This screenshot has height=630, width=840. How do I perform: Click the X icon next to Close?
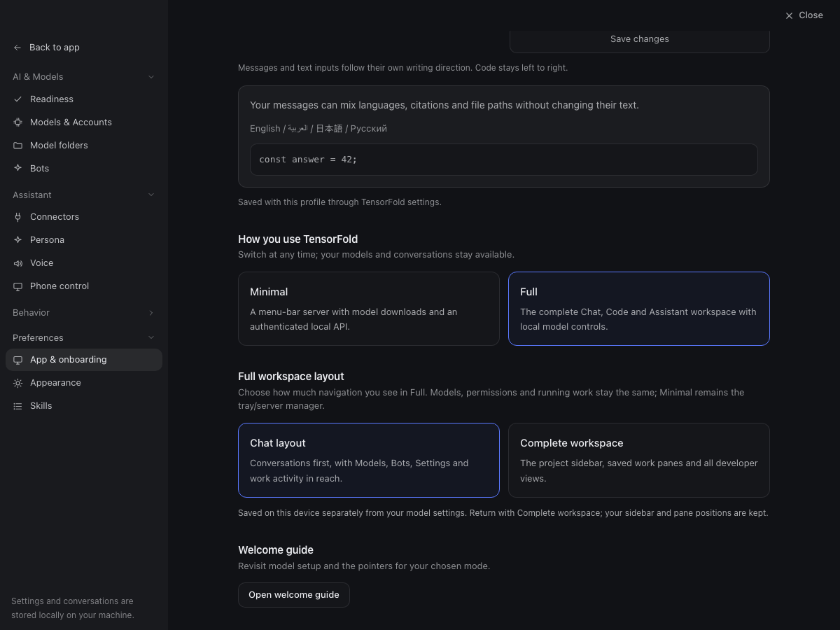[789, 15]
